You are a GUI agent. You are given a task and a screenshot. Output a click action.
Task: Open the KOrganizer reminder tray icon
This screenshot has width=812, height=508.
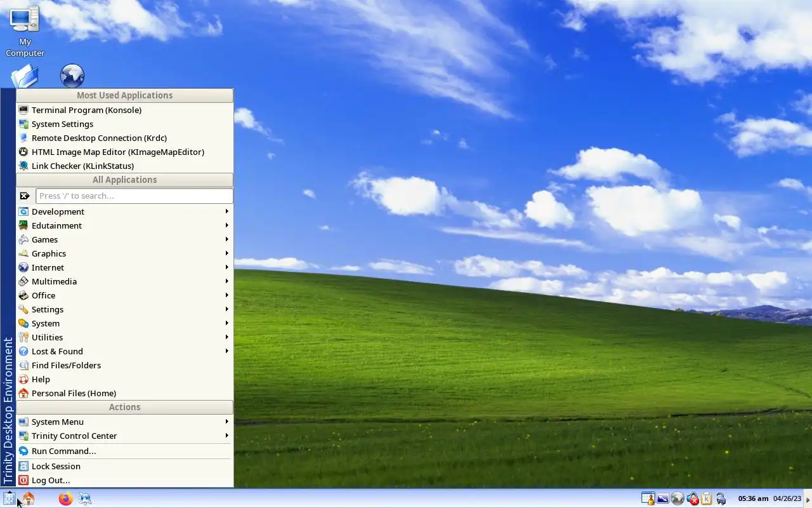(x=648, y=498)
